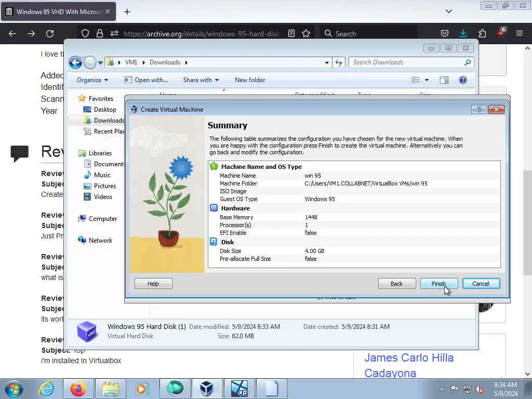Click Open with... in Explorer toolbar

pyautogui.click(x=146, y=79)
